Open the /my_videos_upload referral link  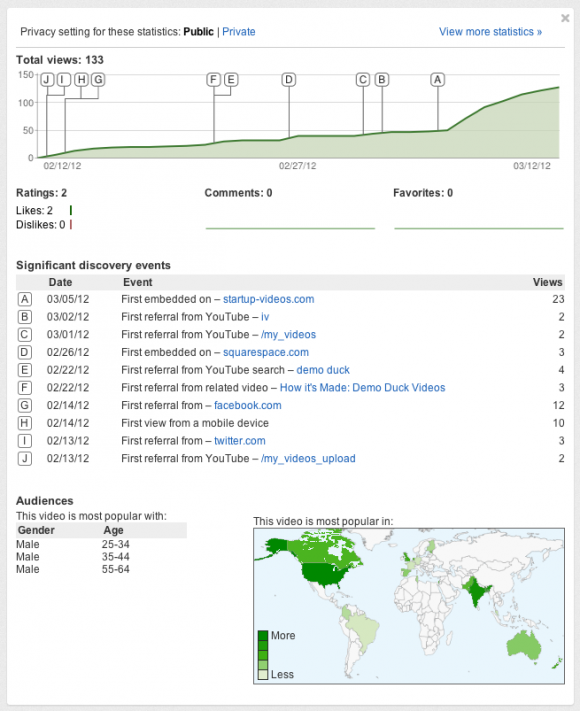coord(308,458)
